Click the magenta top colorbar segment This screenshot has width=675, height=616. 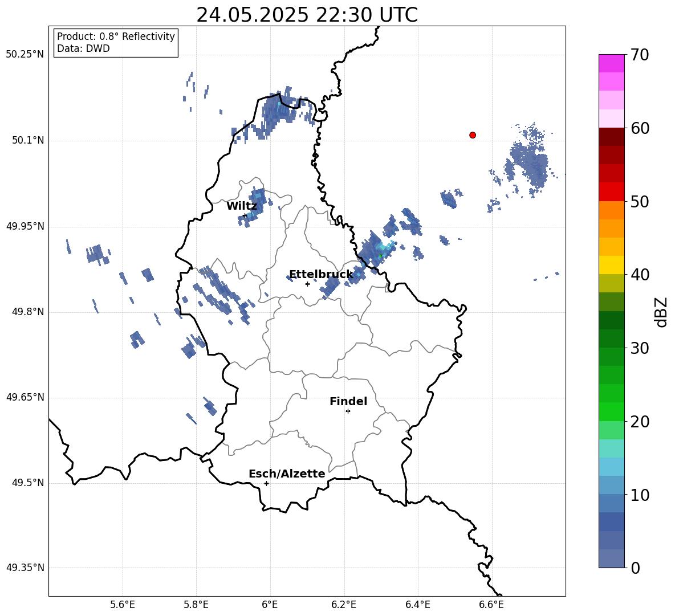point(612,63)
